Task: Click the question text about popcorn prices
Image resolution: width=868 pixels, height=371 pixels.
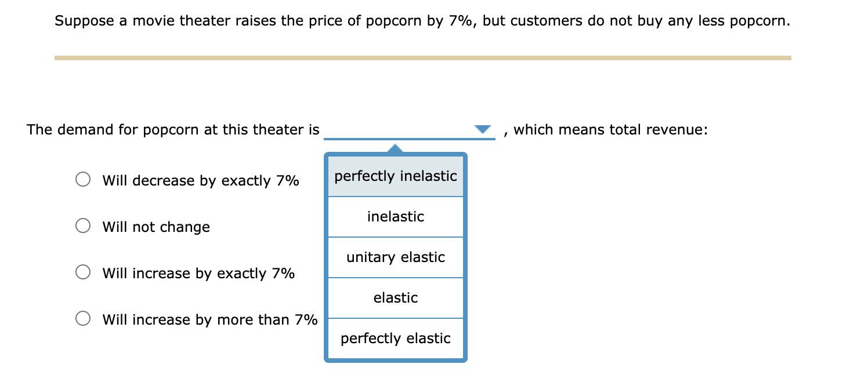Action: click(422, 21)
